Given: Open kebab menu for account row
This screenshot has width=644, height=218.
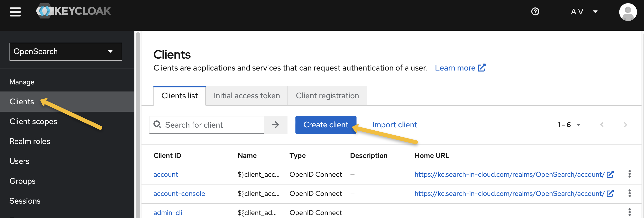Looking at the screenshot, I should [630, 174].
